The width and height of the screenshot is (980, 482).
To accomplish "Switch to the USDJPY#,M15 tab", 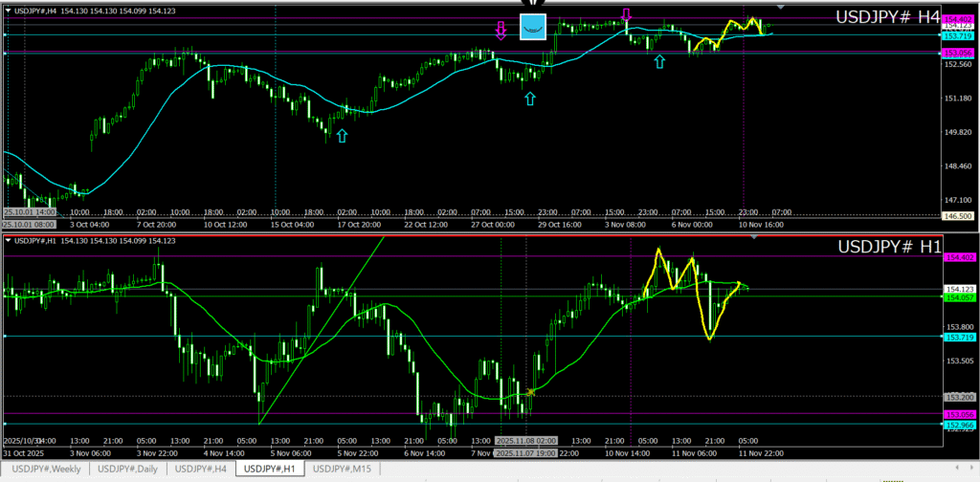I will [x=344, y=469].
